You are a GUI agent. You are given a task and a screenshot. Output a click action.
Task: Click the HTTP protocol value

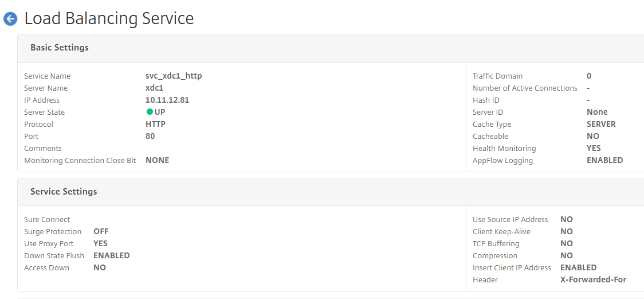click(156, 124)
